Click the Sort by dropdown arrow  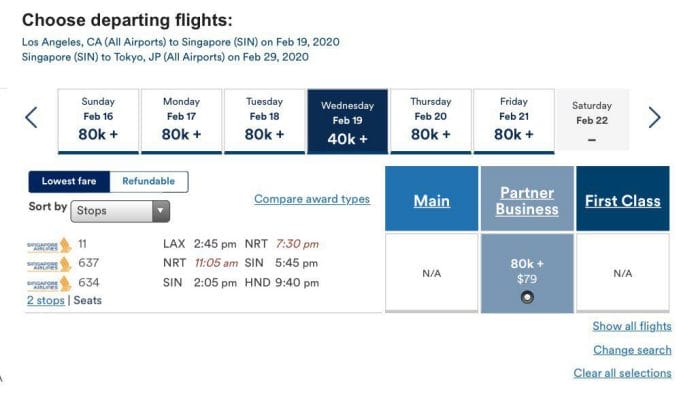pyautogui.click(x=161, y=211)
